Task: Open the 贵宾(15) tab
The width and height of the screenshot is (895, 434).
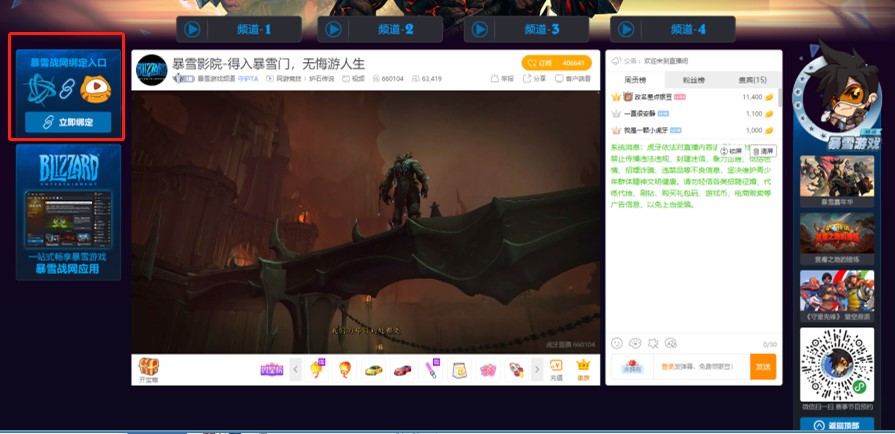Action: pyautogui.click(x=752, y=80)
